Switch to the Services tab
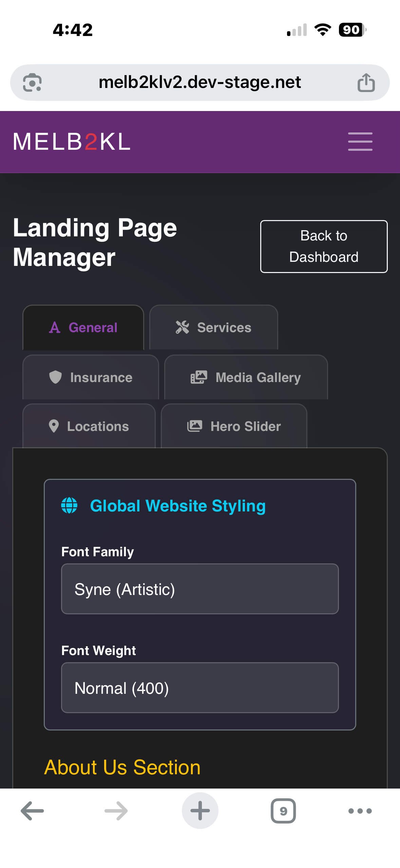Viewport: 400px width, 868px height. (x=214, y=328)
